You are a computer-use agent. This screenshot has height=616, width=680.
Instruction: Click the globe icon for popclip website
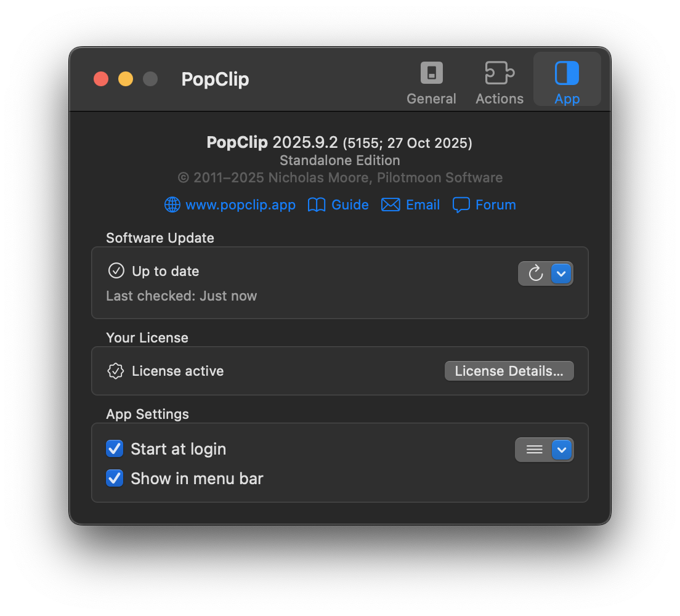(x=172, y=205)
